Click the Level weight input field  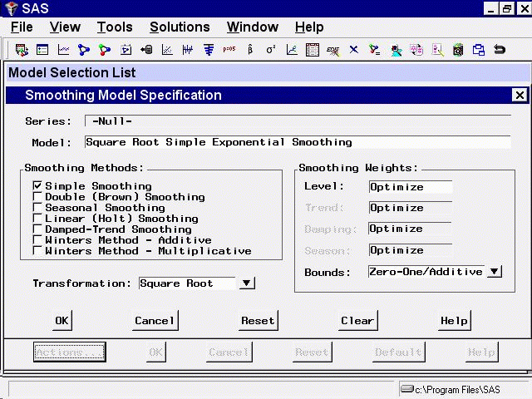click(411, 187)
